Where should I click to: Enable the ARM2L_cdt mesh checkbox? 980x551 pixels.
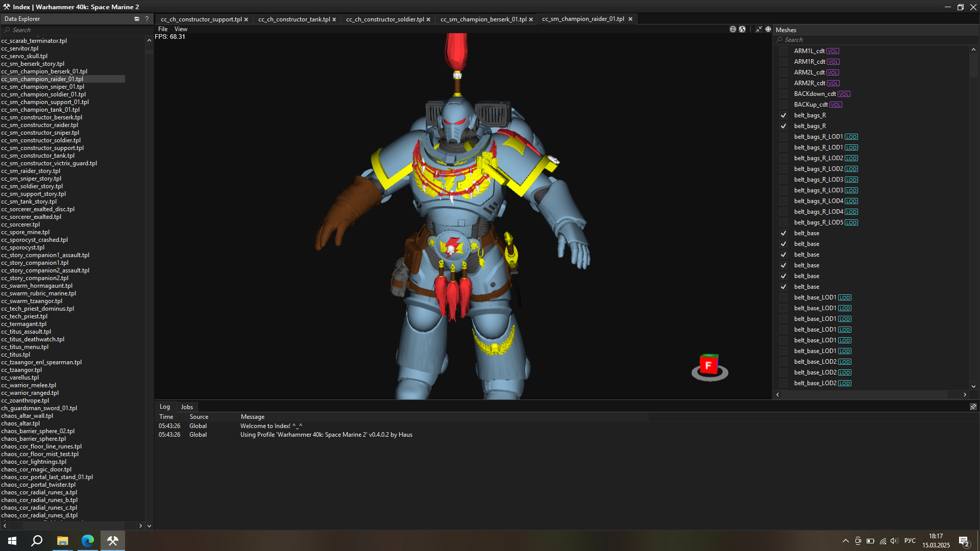click(783, 72)
